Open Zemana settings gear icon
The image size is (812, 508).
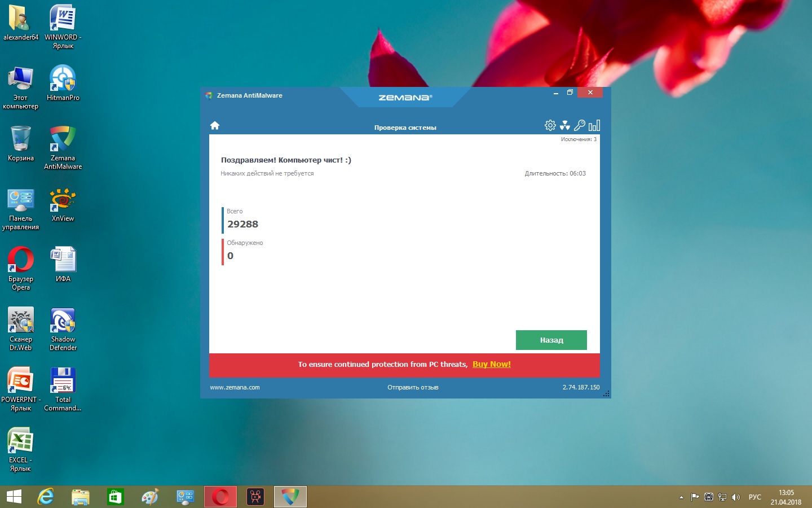[550, 125]
